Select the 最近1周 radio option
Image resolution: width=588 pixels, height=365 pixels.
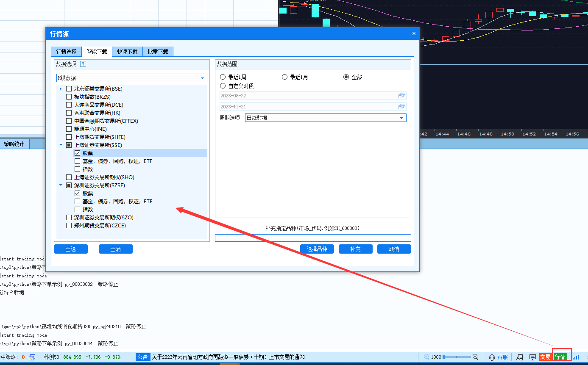point(223,77)
